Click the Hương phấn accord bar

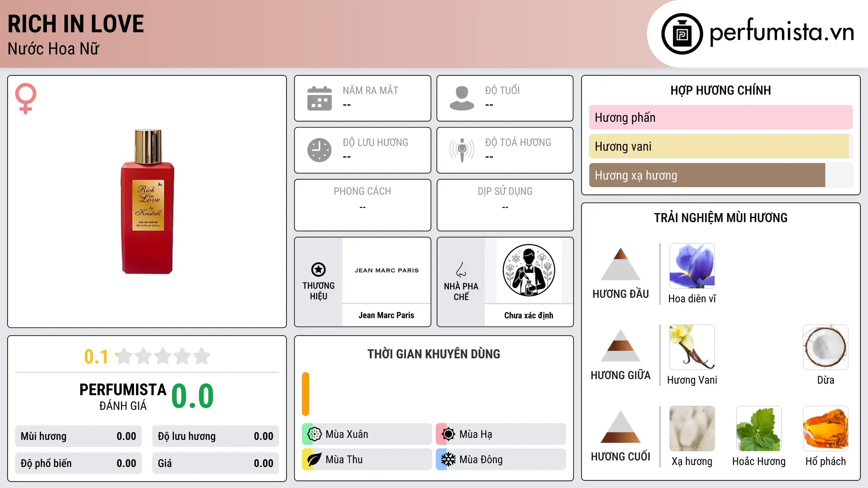pos(721,117)
